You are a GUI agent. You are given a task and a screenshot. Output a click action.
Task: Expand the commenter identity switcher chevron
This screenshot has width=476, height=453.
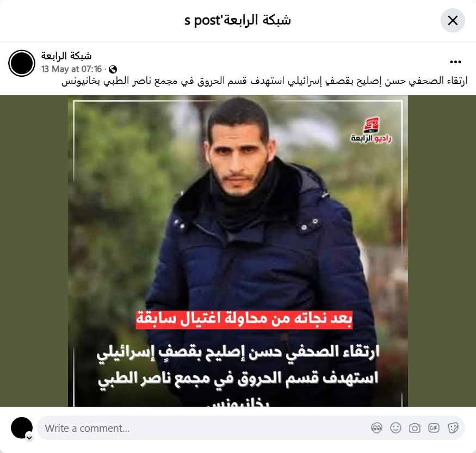29,438
